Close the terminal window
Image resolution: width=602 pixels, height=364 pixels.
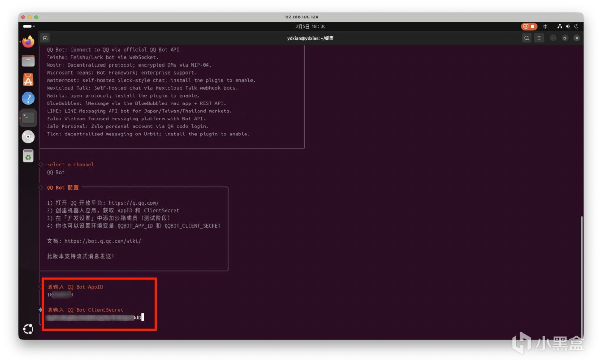577,38
